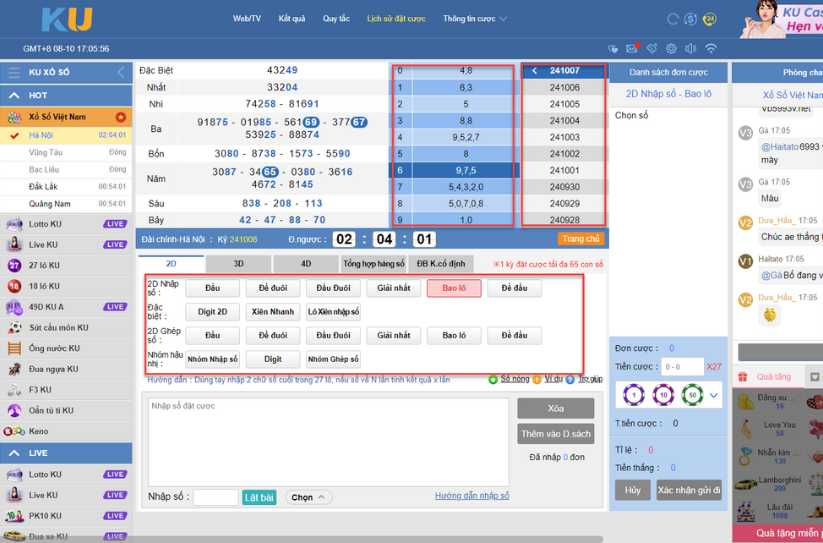The width and height of the screenshot is (823, 543).
Task: Select Giải nhất in 2D Nhập số row
Action: point(394,288)
